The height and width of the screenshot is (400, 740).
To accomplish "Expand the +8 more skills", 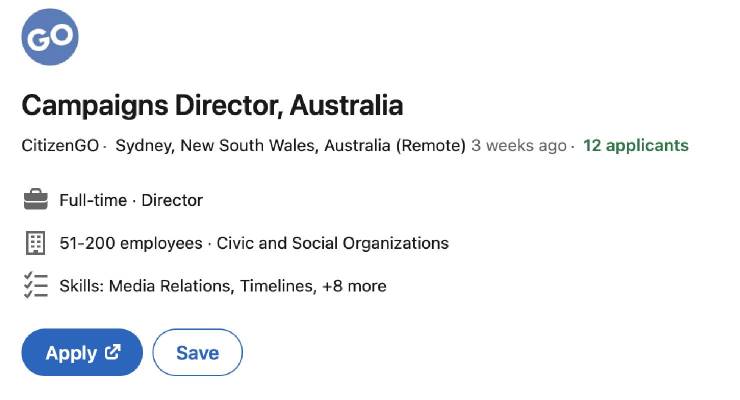I will coord(354,286).
